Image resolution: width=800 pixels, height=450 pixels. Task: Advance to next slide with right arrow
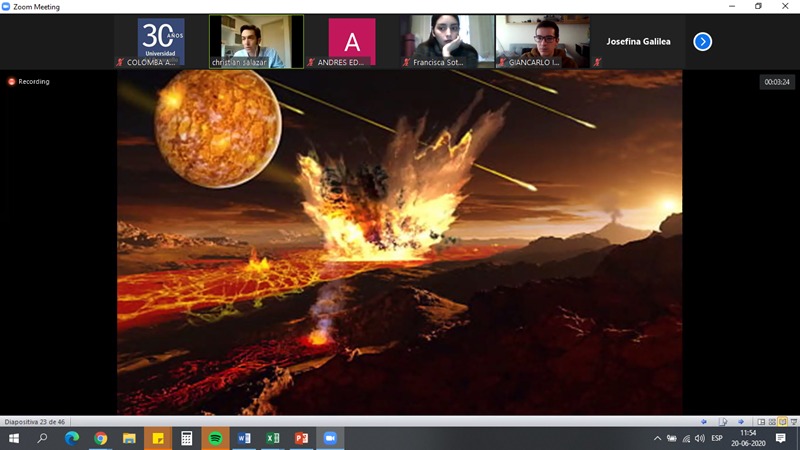click(x=741, y=422)
